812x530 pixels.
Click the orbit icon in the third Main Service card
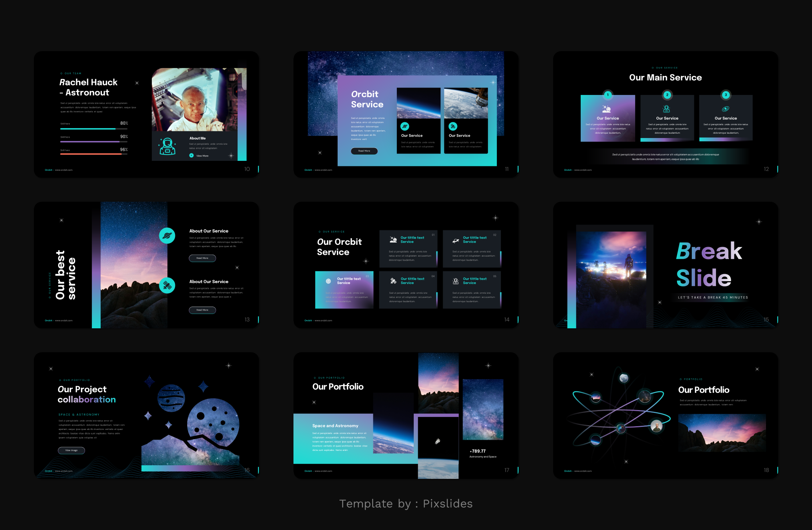coord(726,109)
